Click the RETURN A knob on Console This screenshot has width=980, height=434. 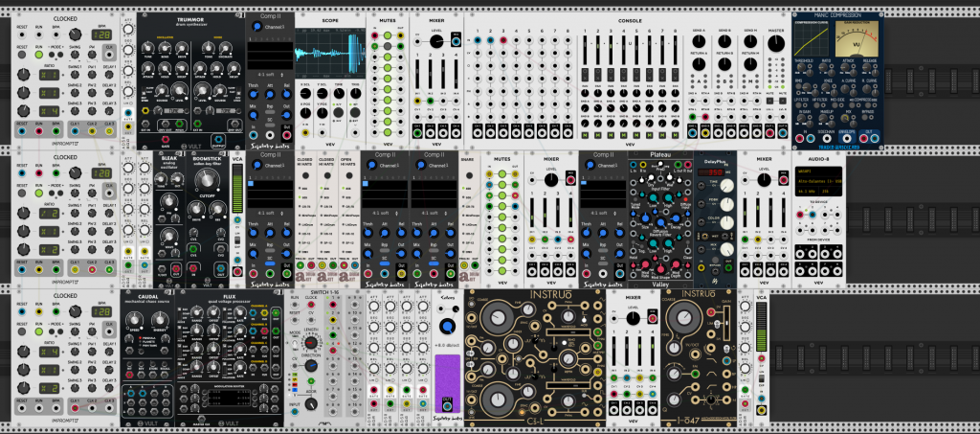(x=700, y=64)
